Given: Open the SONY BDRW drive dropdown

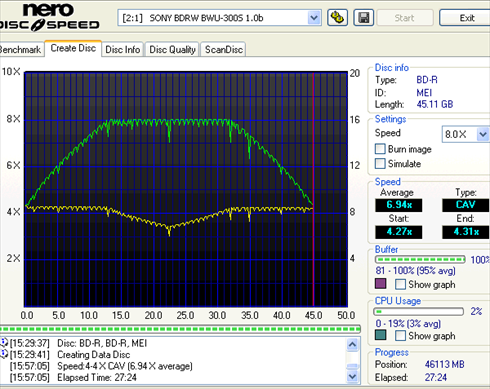Looking at the screenshot, I should point(313,18).
